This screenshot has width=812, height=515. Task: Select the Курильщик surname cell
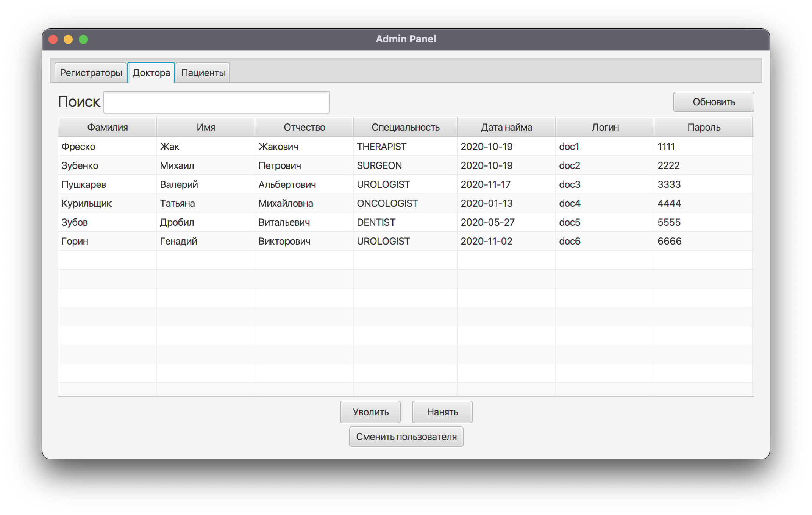tap(108, 203)
